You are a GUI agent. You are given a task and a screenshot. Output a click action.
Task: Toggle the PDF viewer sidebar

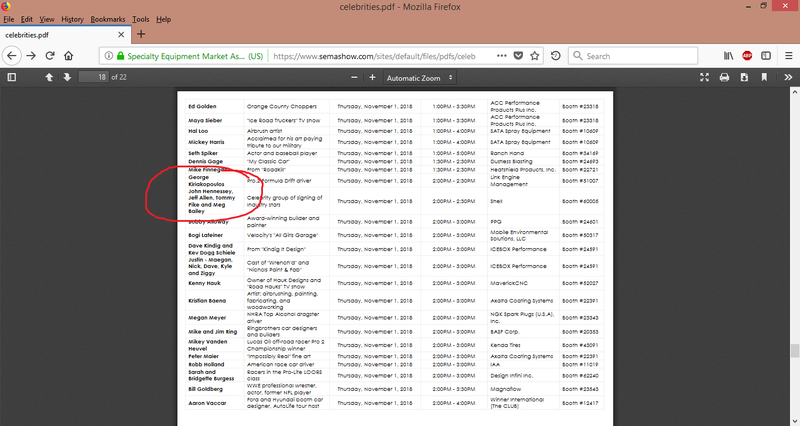click(12, 77)
